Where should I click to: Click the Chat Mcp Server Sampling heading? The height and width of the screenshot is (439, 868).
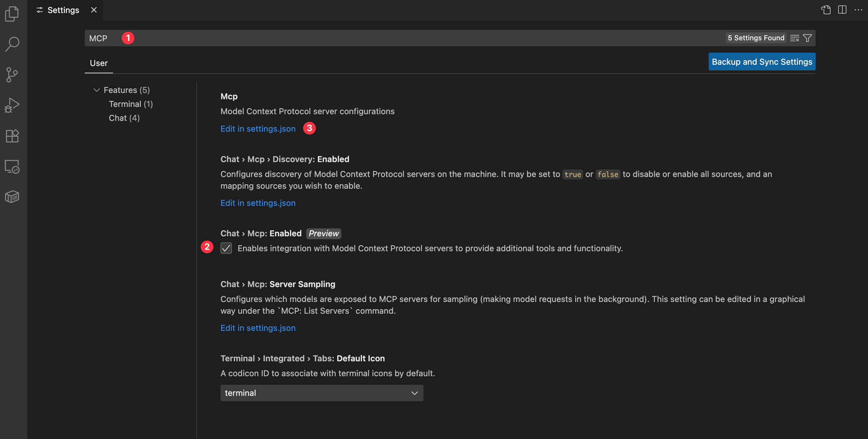pos(278,284)
